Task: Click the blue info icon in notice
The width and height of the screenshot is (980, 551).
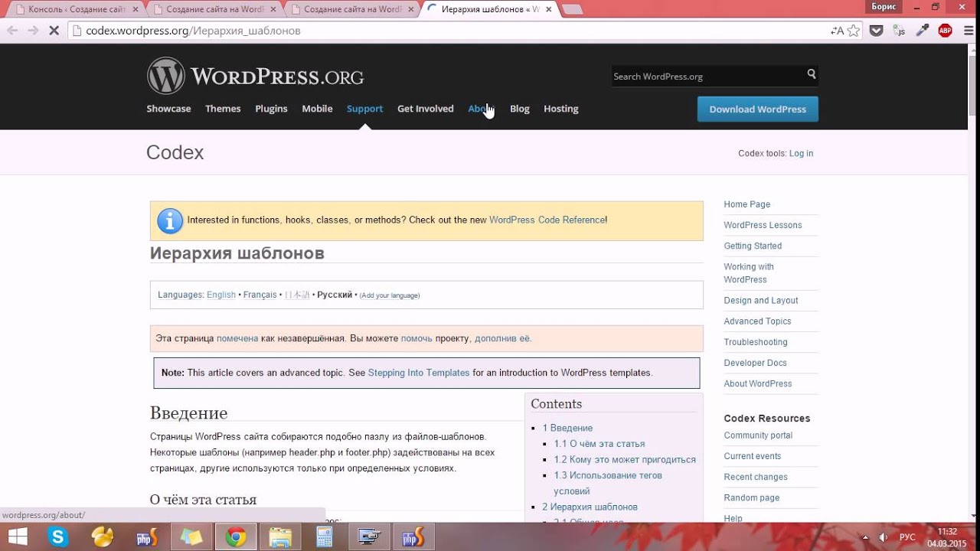Action: coord(170,220)
